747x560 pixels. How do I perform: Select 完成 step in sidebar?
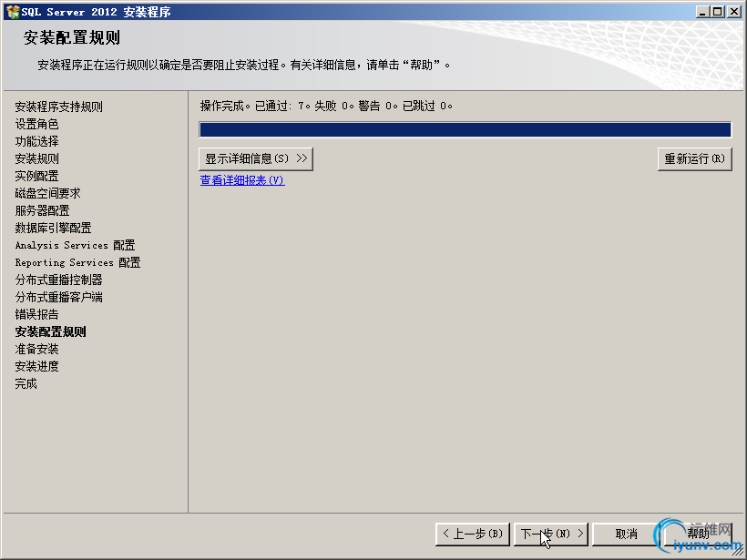click(26, 384)
